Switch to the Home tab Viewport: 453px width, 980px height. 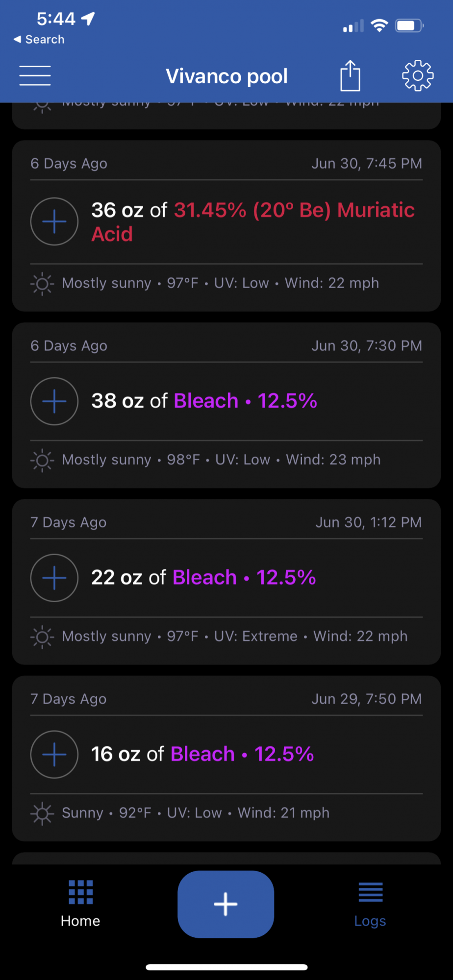pos(80,904)
